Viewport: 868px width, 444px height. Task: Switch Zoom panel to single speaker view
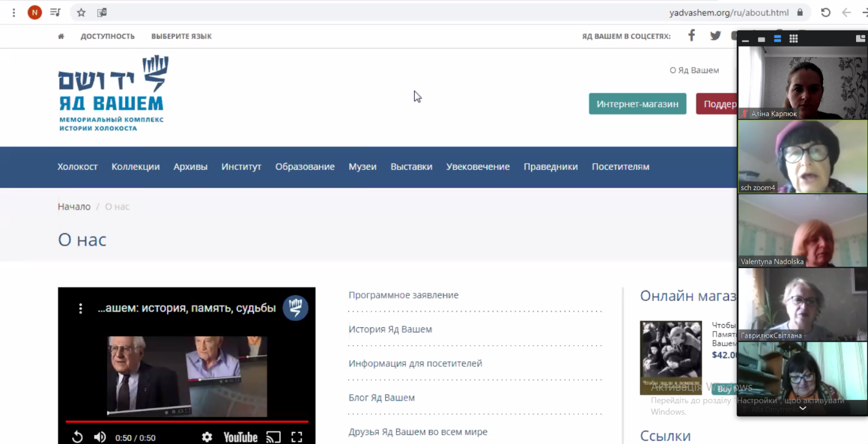pos(762,39)
